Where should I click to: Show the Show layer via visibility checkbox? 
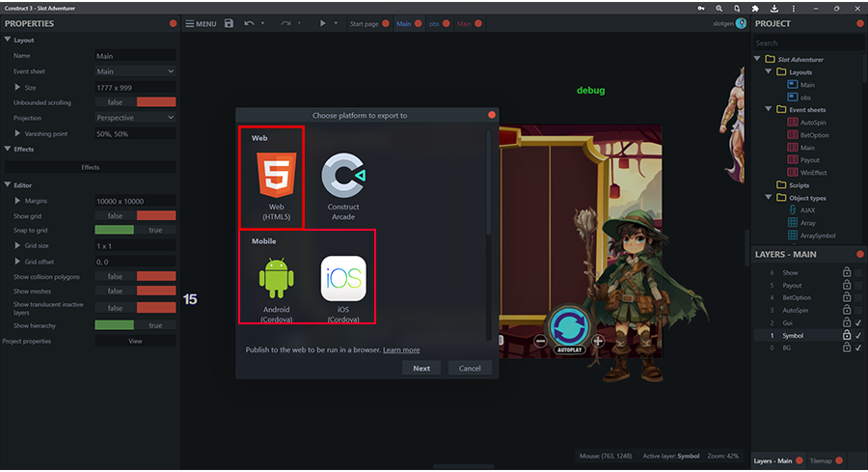(x=858, y=272)
